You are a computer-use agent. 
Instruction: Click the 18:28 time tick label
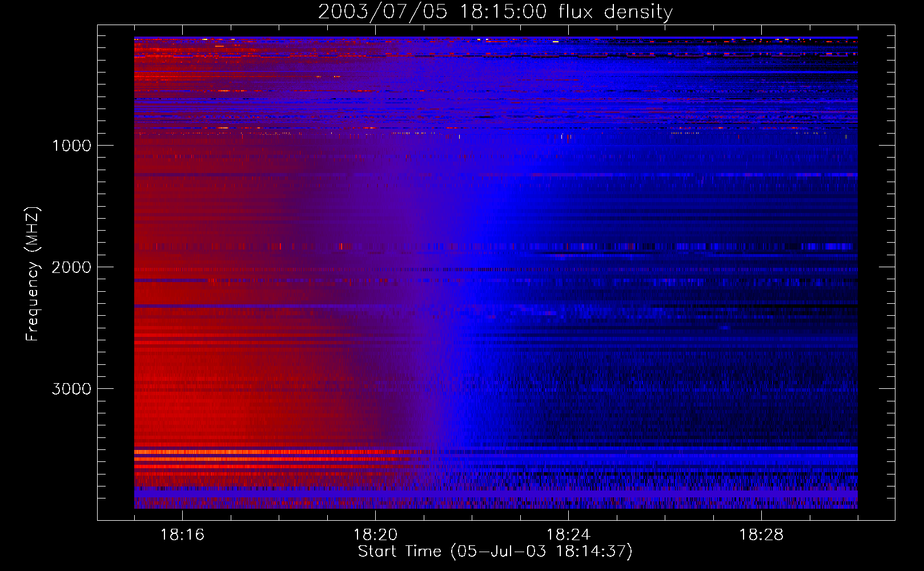pyautogui.click(x=761, y=535)
